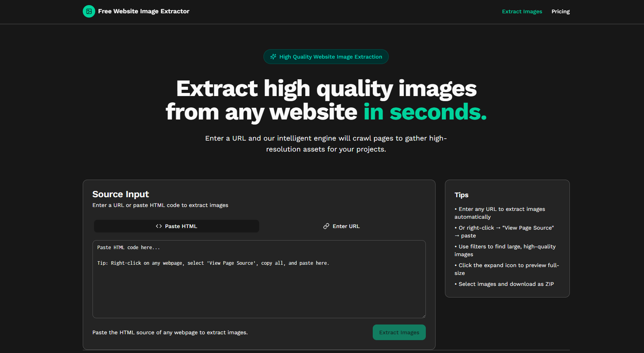Screen dimensions: 644x353
Task: Click the textarea resize handle corner
Action: 423,316
